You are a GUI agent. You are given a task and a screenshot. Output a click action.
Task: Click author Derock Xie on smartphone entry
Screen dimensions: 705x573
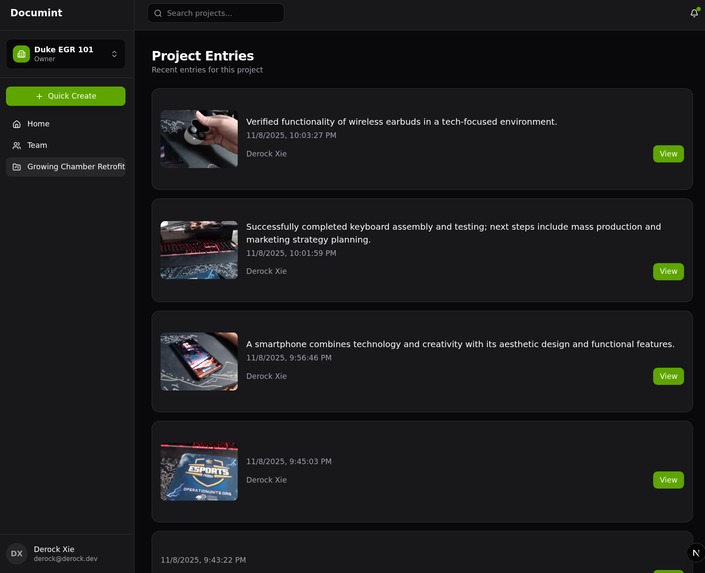click(x=266, y=376)
